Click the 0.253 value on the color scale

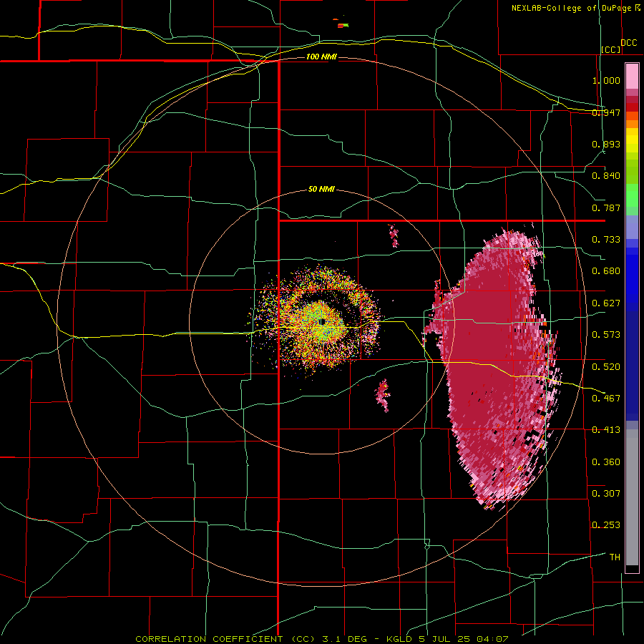point(606,525)
